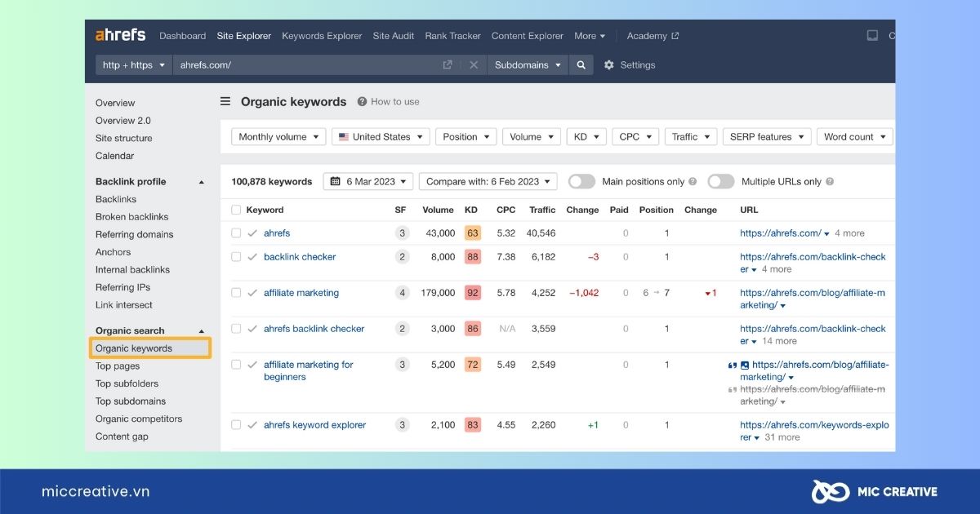980x514 pixels.
Task: Click SF badge 4 for affiliate marketing
Action: 401,293
